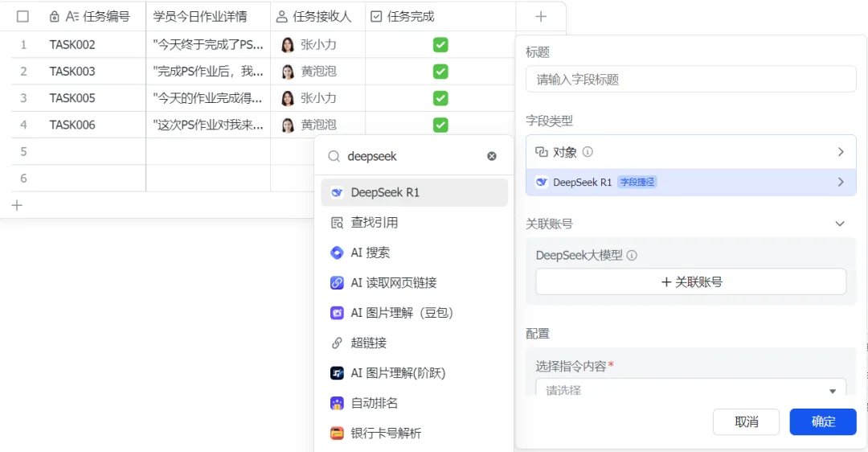Select AI 搜索 from the field list
Screen dimensions: 868x452
[414, 253]
